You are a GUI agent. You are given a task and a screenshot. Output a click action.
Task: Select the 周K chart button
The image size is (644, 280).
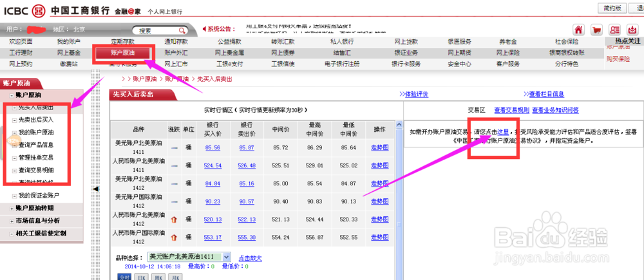158,277
